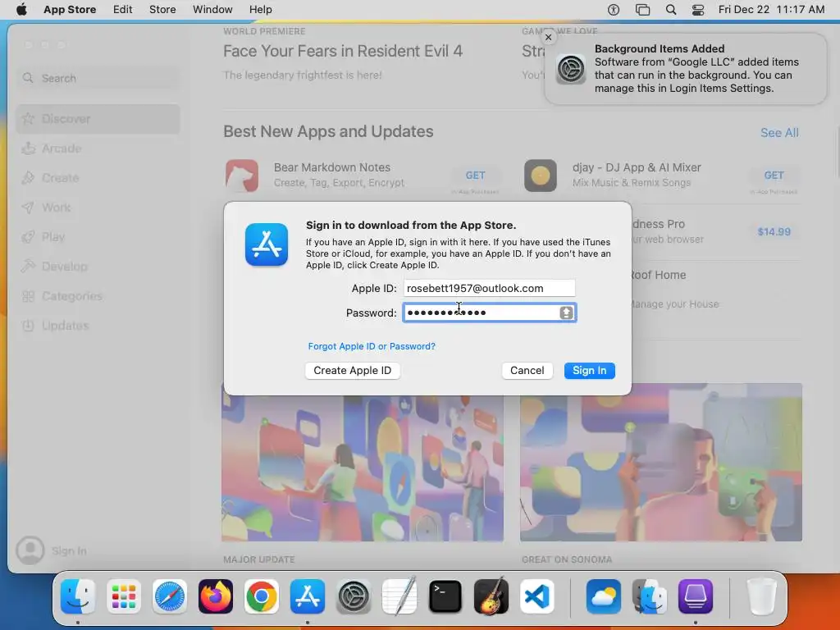Open Launchpad from the Dock
The height and width of the screenshot is (630, 840).
pyautogui.click(x=124, y=596)
